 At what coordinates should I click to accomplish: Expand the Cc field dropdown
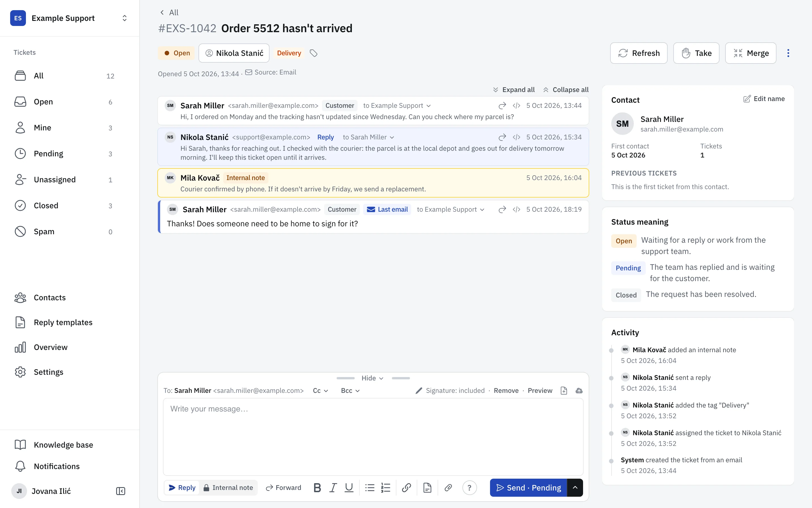(x=321, y=391)
